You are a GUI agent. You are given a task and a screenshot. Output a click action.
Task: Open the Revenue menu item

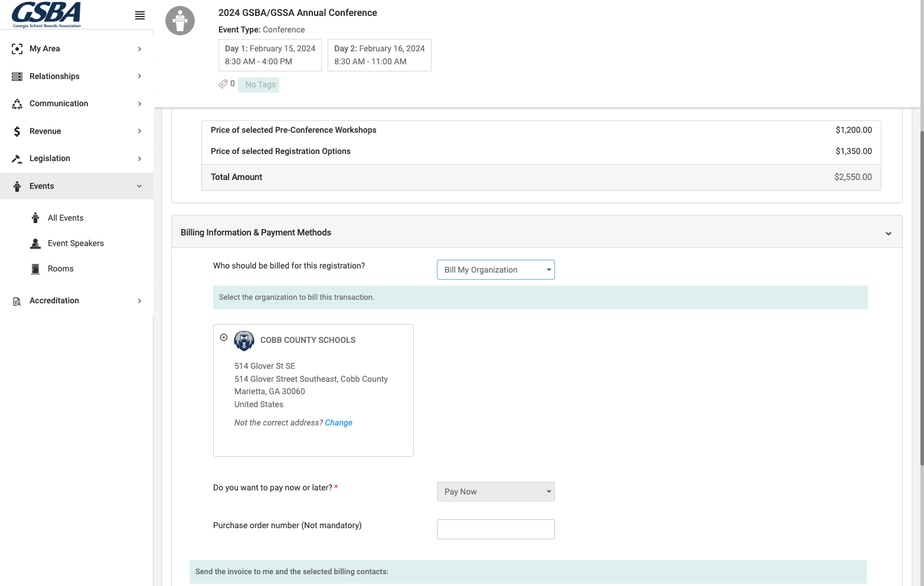tap(77, 131)
